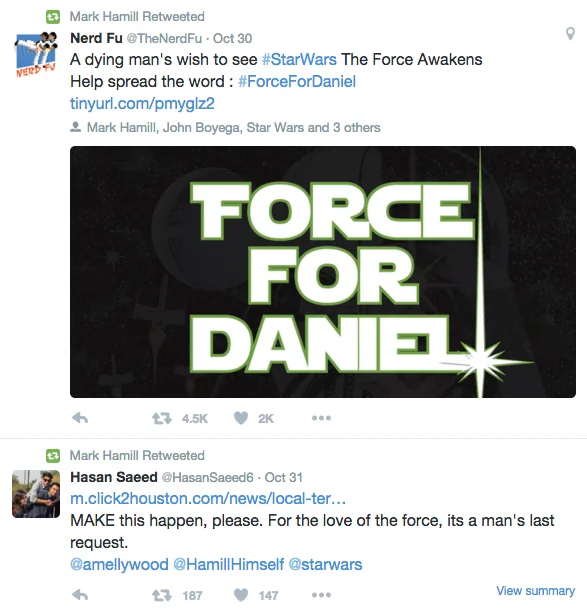Reply to the Nerd Fu tweet
Screen dimensions: 587x614
(x=80, y=418)
